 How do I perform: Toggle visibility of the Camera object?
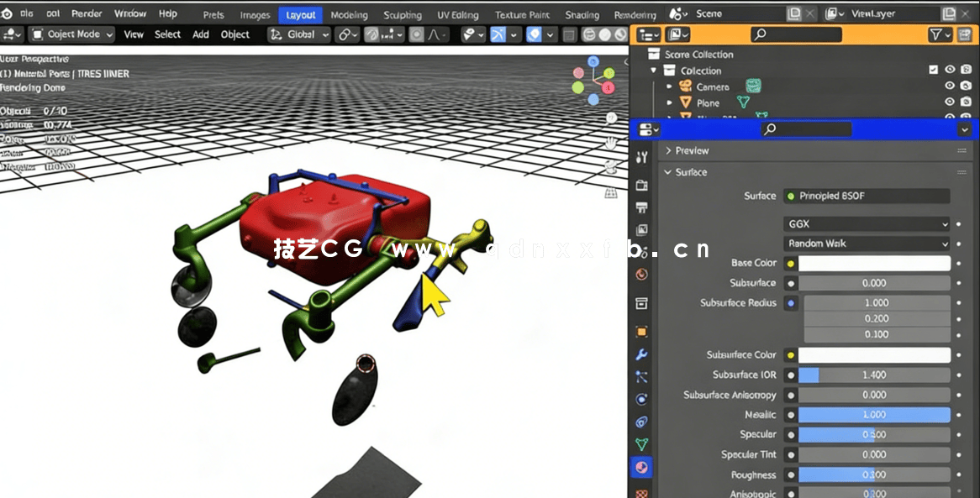[950, 85]
